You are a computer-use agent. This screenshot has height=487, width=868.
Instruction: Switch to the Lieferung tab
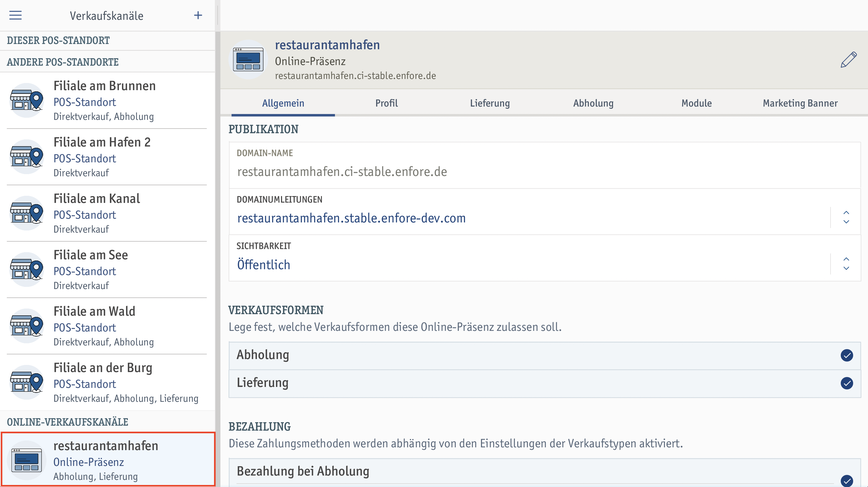490,103
